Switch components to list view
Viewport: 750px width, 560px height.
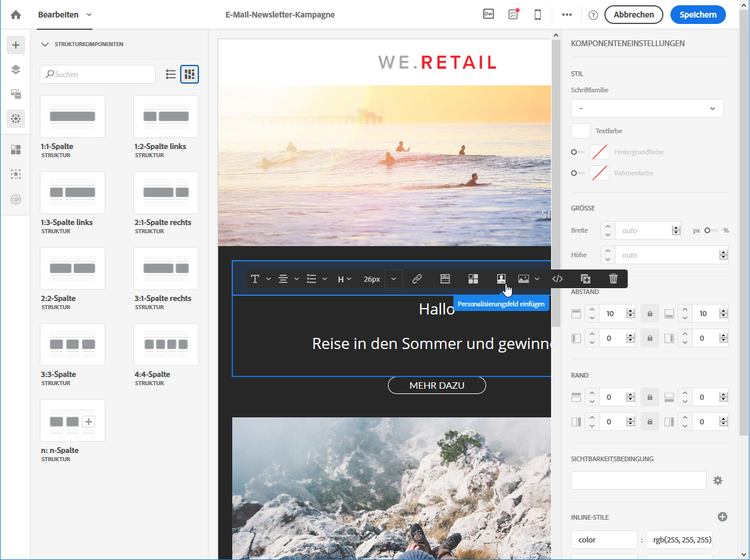coord(171,74)
